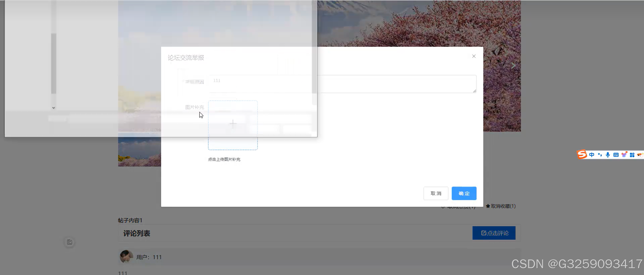This screenshot has height=275, width=644.
Task: Click the 取消收藏(1) star link
Action: click(x=500, y=206)
